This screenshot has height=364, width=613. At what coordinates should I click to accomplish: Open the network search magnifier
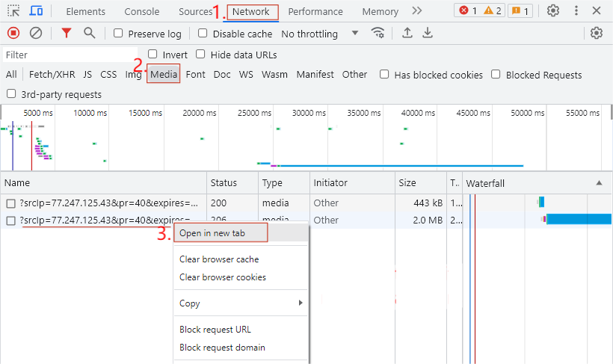[x=90, y=33]
